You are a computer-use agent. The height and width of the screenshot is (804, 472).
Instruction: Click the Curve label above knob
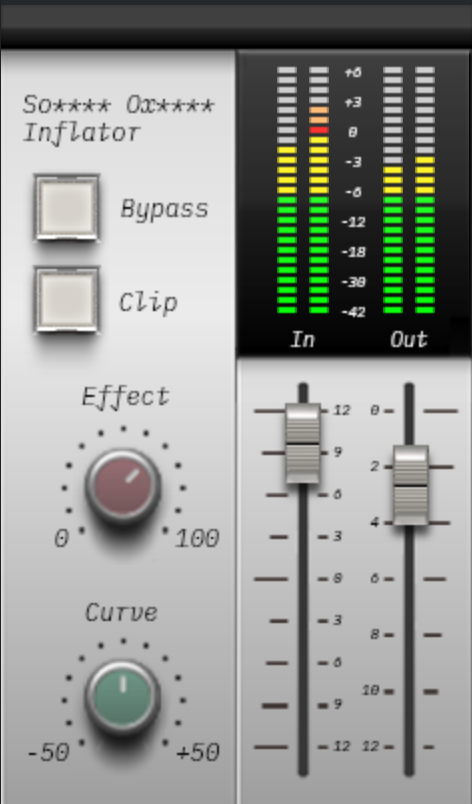121,613
